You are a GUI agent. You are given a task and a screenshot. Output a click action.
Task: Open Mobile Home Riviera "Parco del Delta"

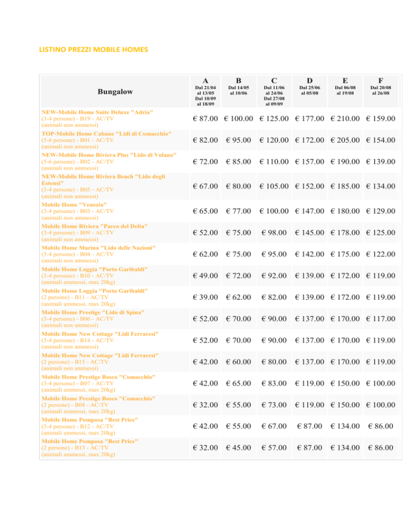[x=94, y=226]
